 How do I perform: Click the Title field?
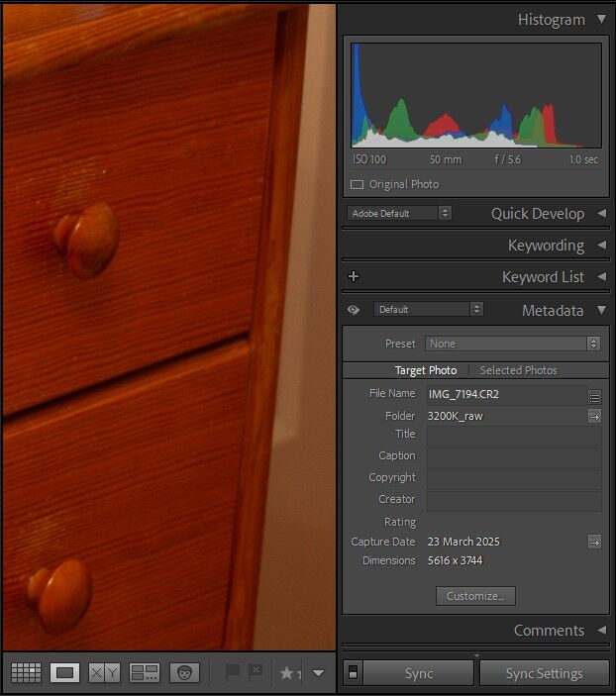[x=514, y=436]
